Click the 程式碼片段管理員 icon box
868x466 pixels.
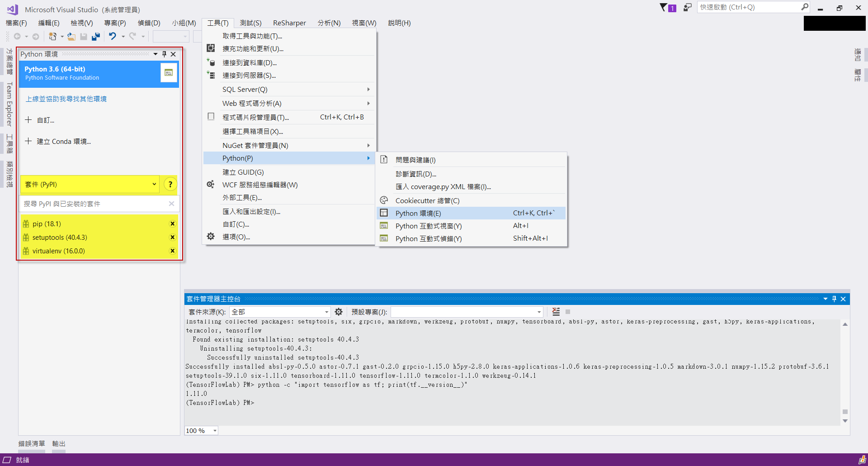coord(211,117)
